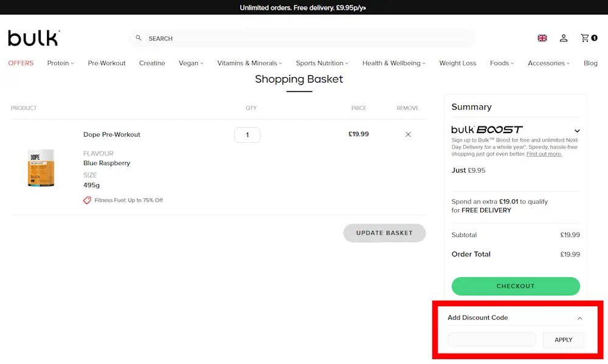
Task: Expand the Vitamins & Minerals dropdown
Action: coord(249,63)
